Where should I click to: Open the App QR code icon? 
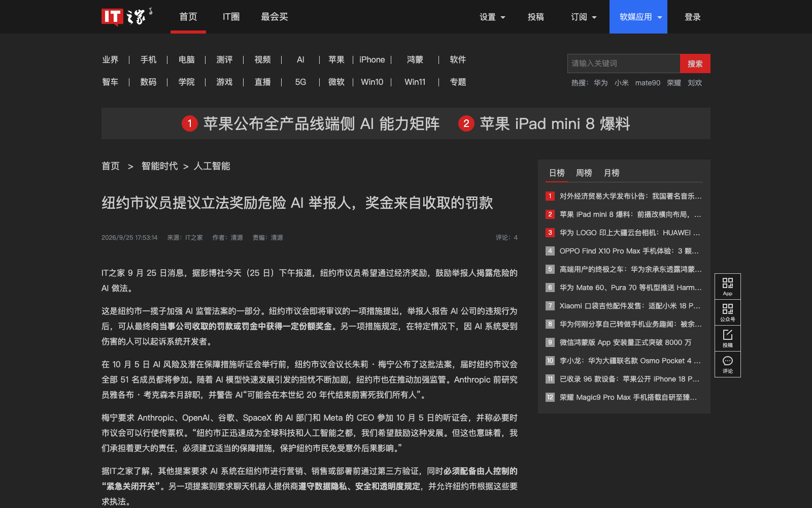[728, 287]
